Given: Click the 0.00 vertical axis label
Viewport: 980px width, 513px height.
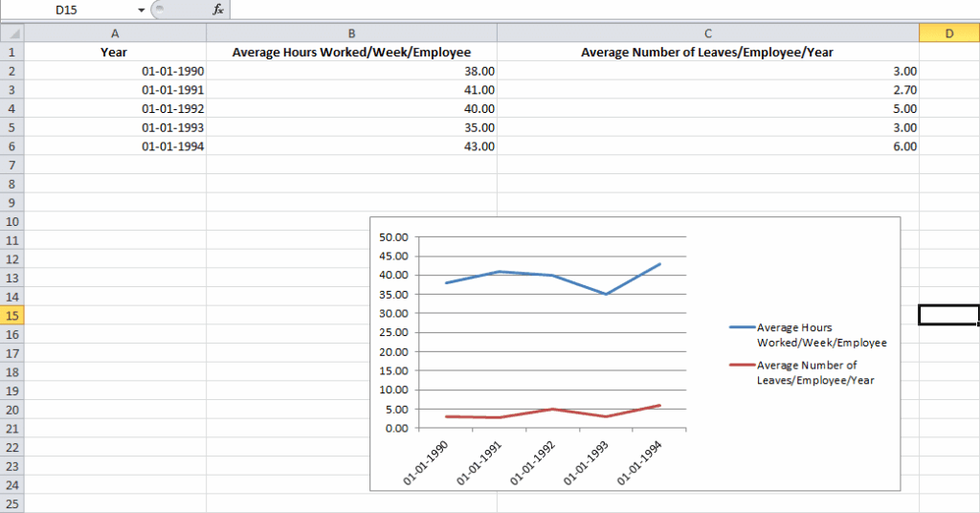Looking at the screenshot, I should tap(397, 428).
